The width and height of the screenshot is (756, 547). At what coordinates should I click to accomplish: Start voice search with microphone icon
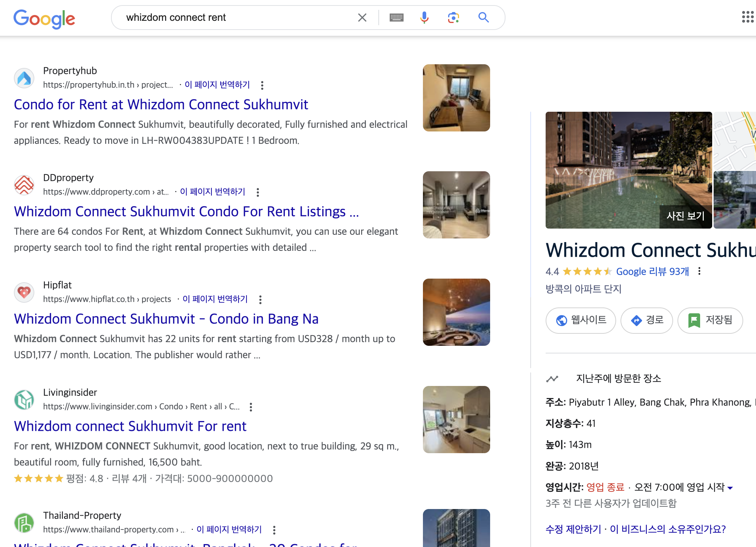(x=424, y=18)
